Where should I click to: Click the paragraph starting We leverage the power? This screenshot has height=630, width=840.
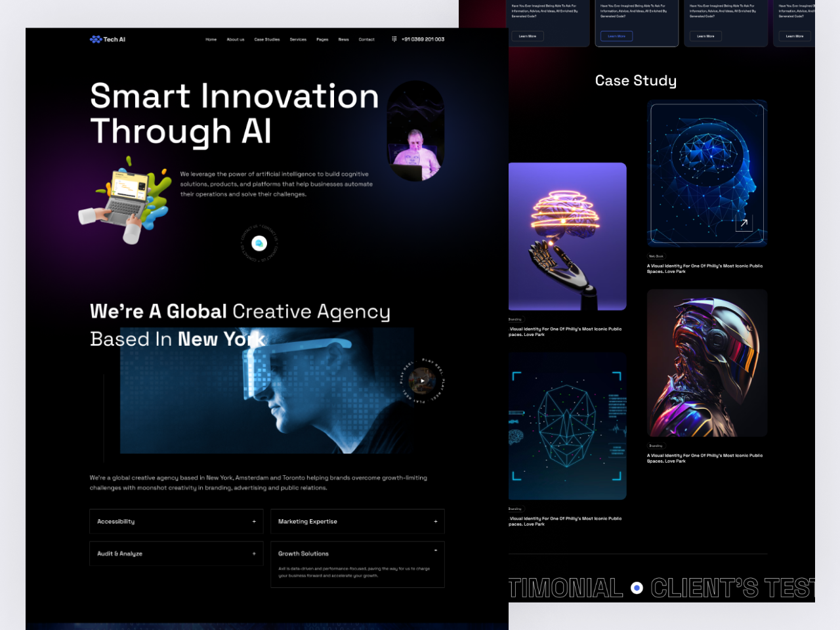[x=276, y=184]
